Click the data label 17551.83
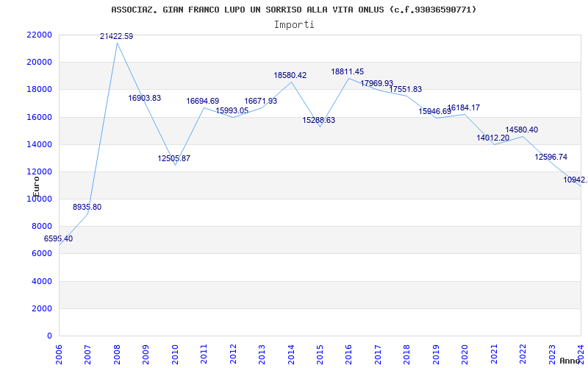The height and width of the screenshot is (368, 588). click(406, 89)
